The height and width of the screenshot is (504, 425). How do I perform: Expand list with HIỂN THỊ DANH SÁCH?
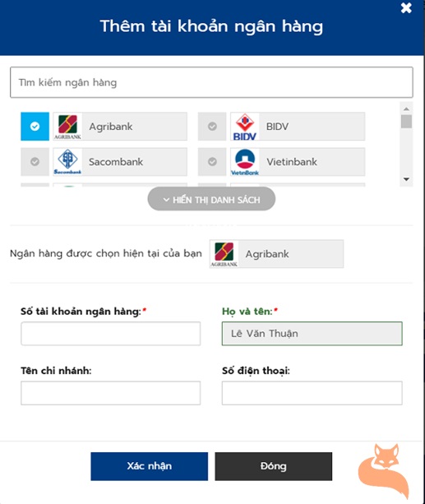click(211, 199)
